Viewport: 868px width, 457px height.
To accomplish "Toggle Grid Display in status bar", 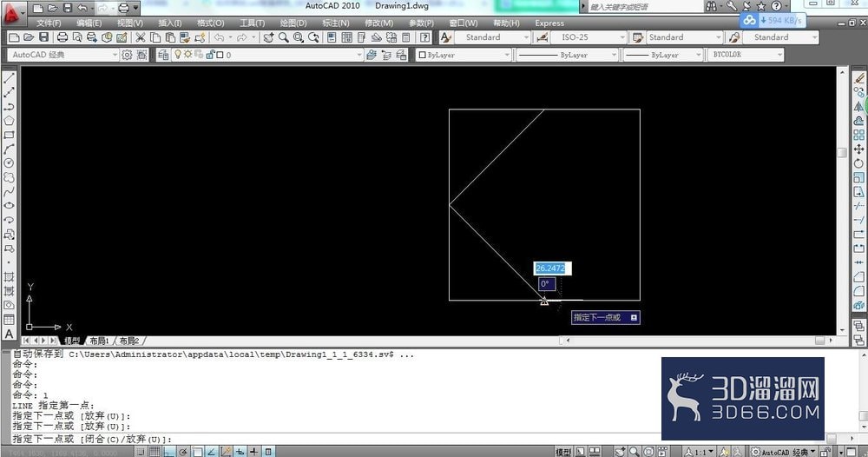I will click(155, 452).
